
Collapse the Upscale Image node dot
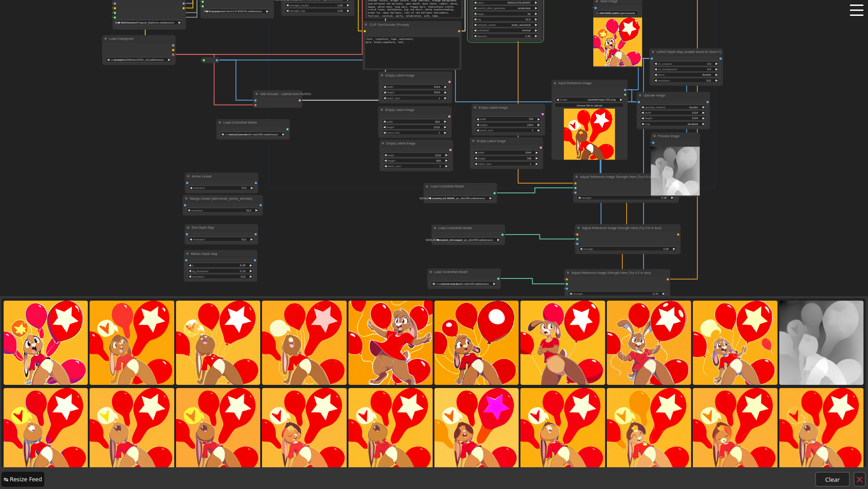coord(640,96)
